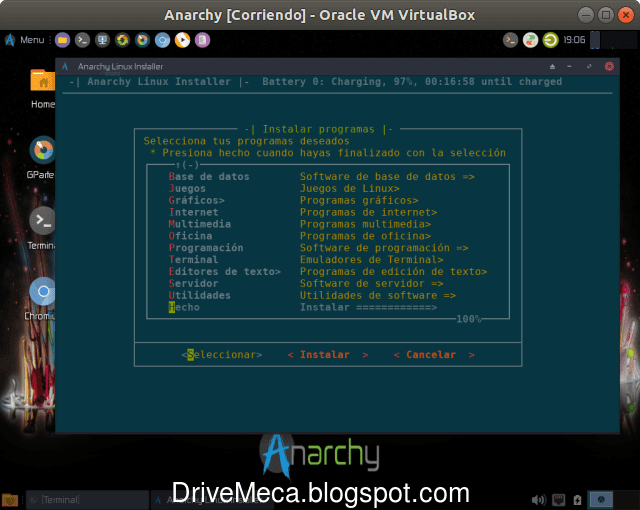
Task: Select the Programación category
Action: (206, 248)
